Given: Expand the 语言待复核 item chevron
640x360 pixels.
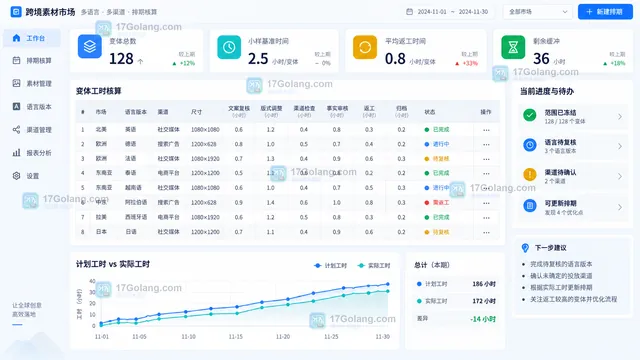Looking at the screenshot, I should click(x=620, y=146).
